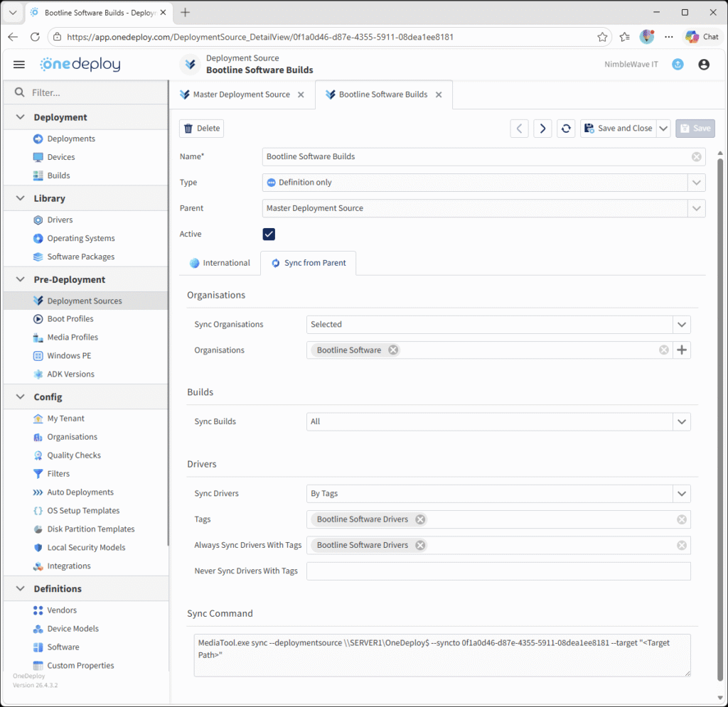Go to the previous record arrow
The height and width of the screenshot is (707, 728).
coord(519,129)
